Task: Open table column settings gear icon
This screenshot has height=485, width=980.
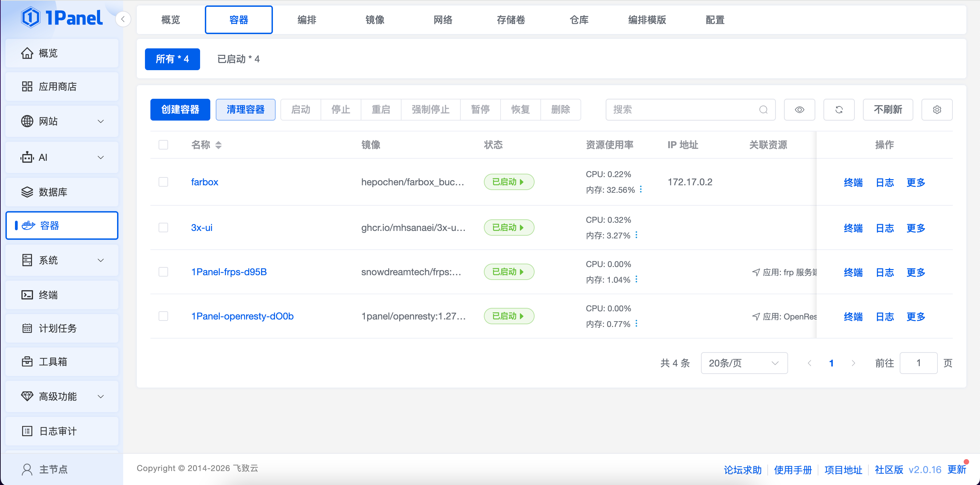Action: coord(937,110)
